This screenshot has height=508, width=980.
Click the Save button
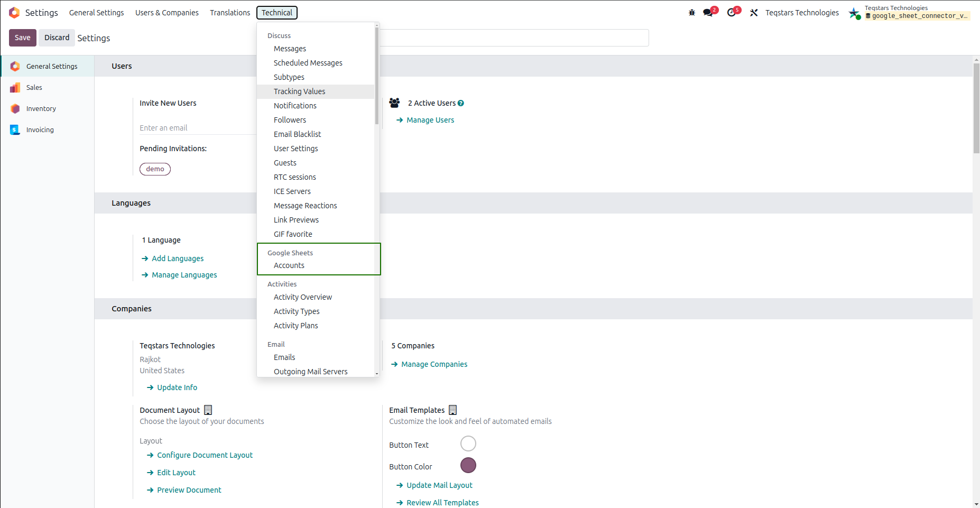coord(23,38)
